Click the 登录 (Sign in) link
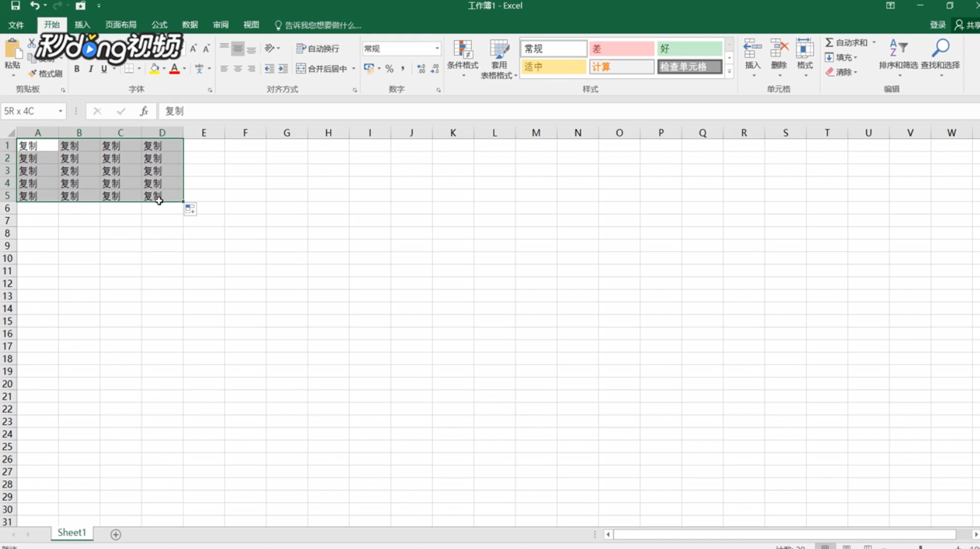This screenshot has width=980, height=549. pyautogui.click(x=938, y=25)
